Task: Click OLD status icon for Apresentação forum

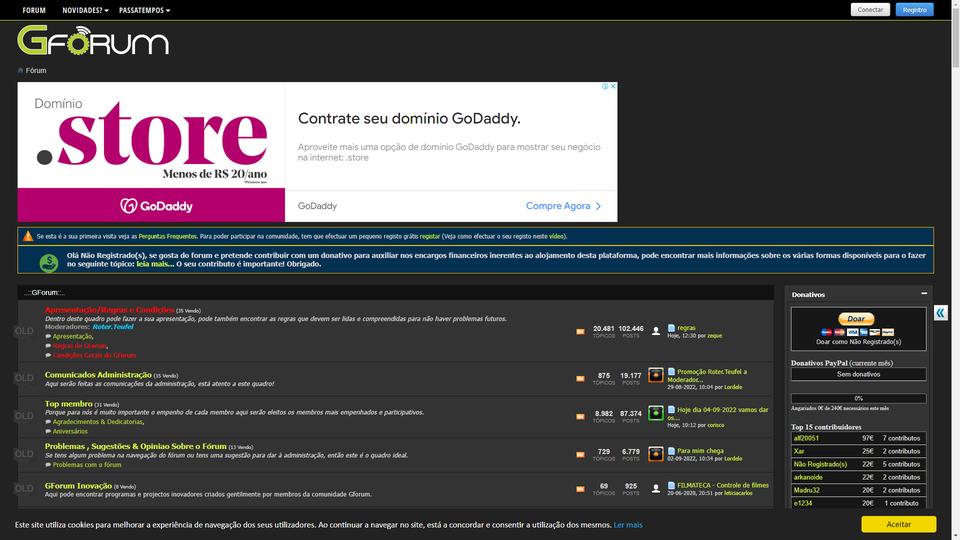Action: pyautogui.click(x=24, y=331)
